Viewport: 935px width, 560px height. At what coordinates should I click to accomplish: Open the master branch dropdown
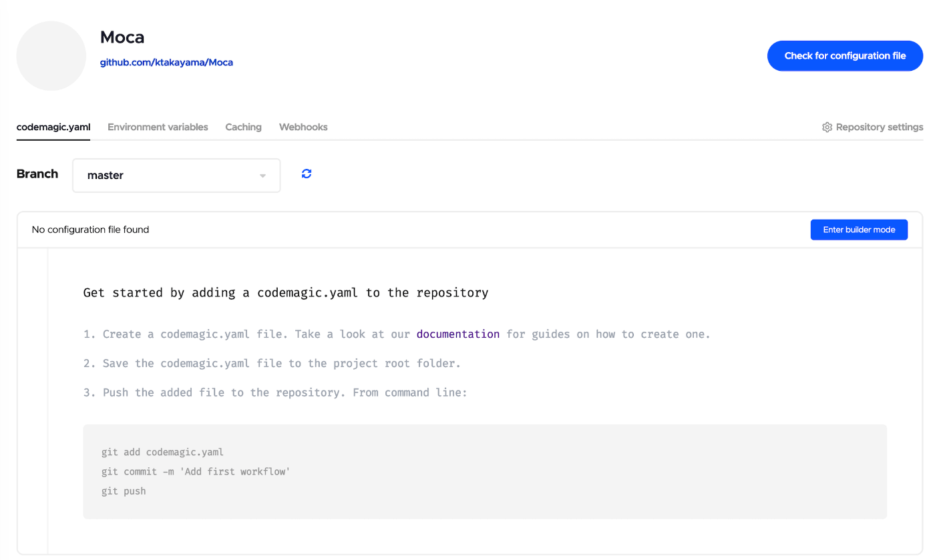[176, 175]
